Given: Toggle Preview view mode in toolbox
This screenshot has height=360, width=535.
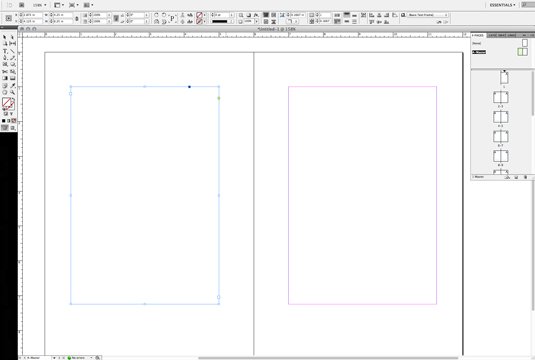Looking at the screenshot, I should (x=13, y=128).
